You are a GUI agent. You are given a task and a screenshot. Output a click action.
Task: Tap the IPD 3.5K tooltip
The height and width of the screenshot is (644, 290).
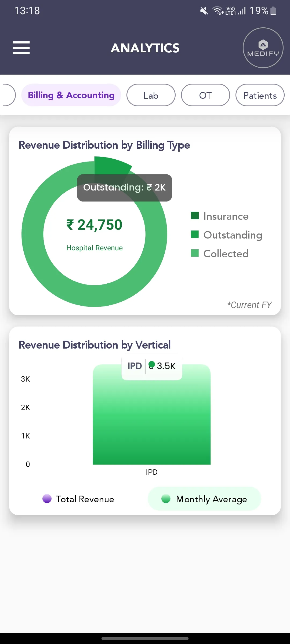[x=152, y=366]
